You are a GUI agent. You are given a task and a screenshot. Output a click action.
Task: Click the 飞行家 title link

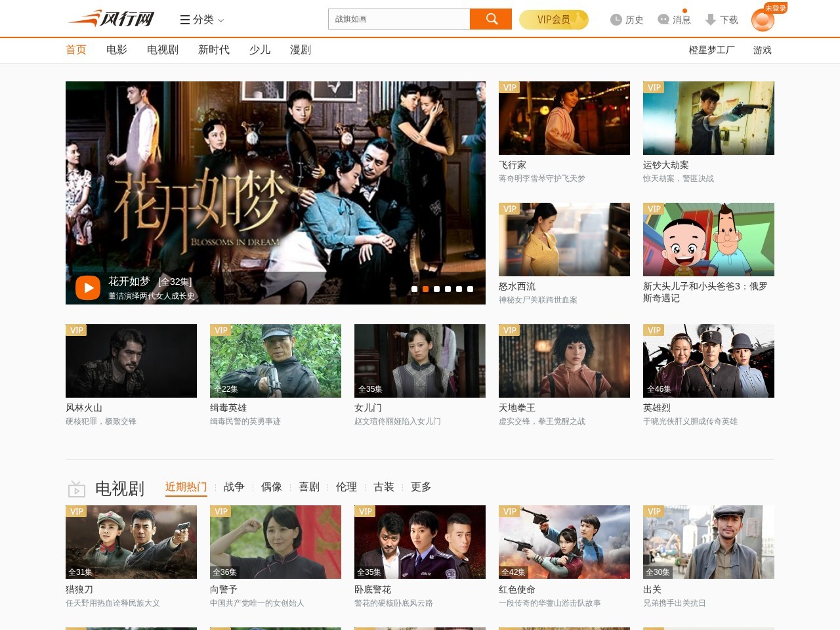513,165
